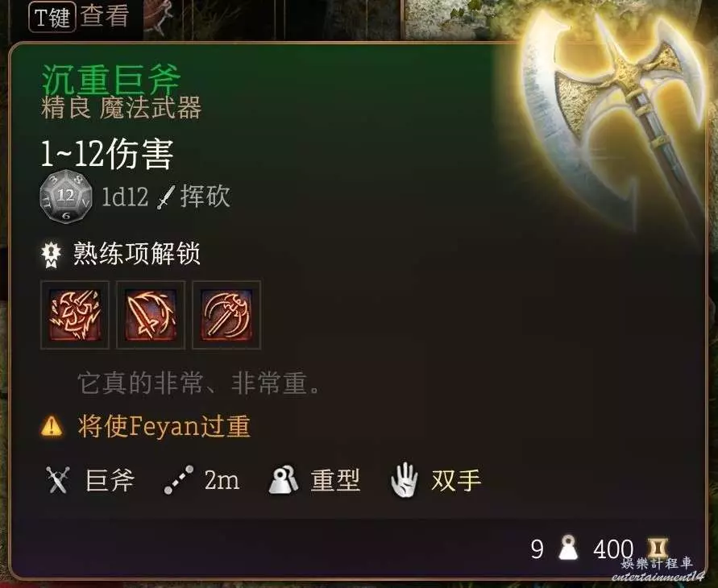Click the proficiency unlock badge icon
The image size is (718, 588).
(51, 255)
